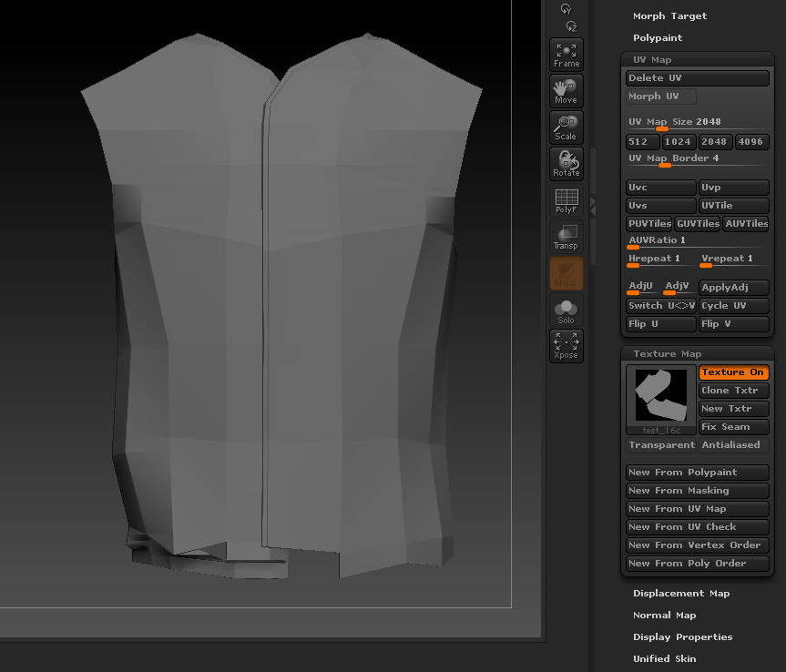Screen dimensions: 786x672
Task: Click the Fix Seam button
Action: point(733,426)
